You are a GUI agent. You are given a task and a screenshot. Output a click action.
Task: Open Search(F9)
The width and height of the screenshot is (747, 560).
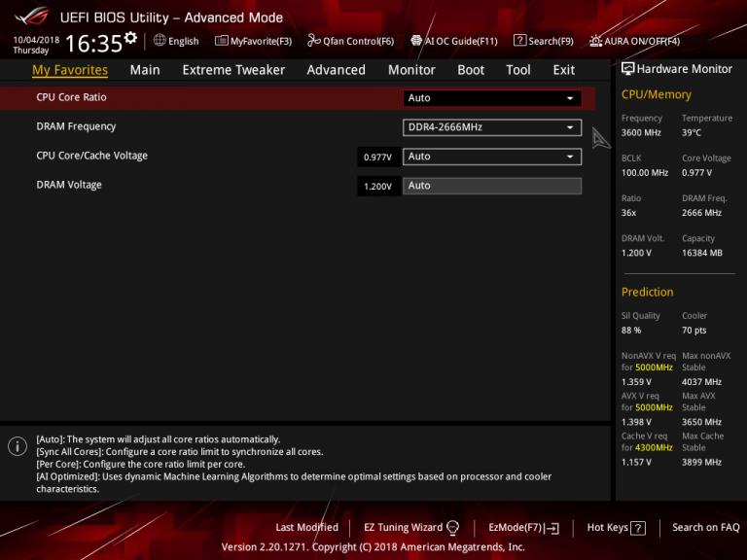[x=551, y=42]
